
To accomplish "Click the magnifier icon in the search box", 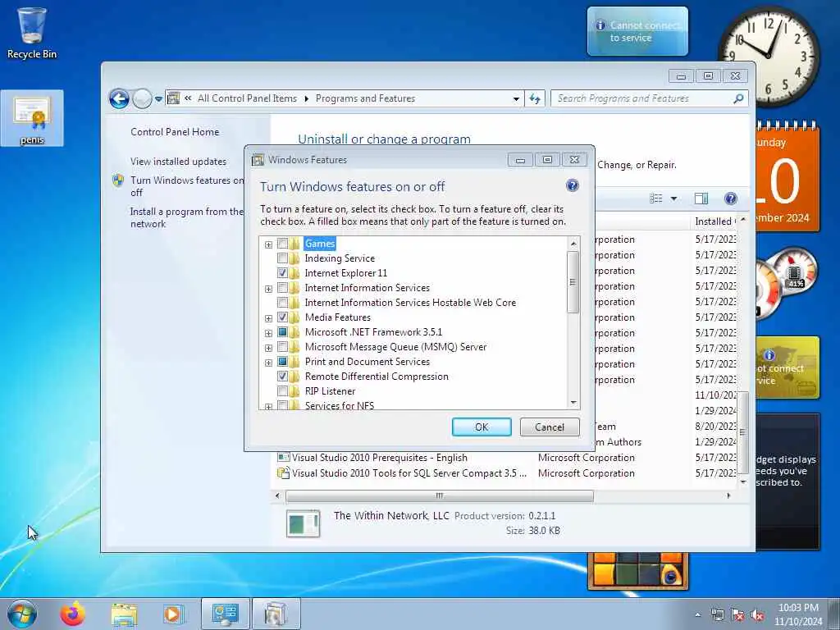I will (738, 98).
